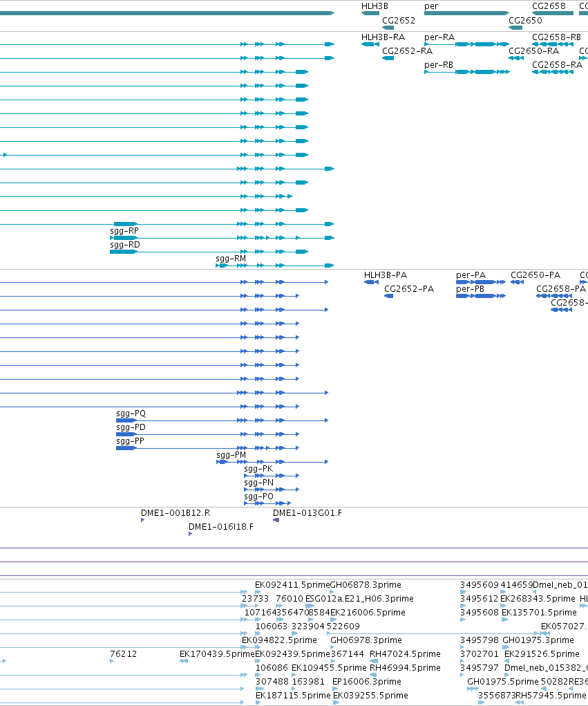Click the 3495609 EST label

[479, 585]
